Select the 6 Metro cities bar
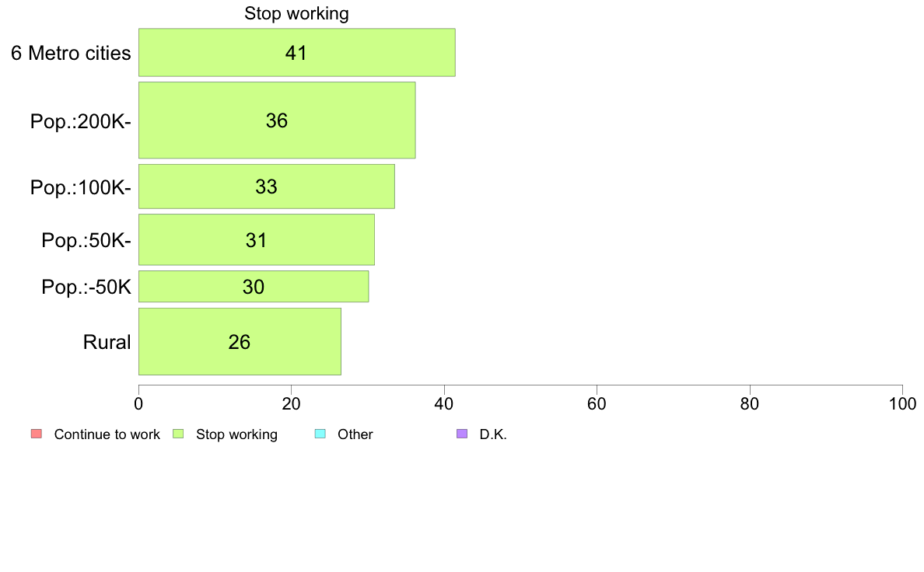The image size is (924, 572). point(297,52)
